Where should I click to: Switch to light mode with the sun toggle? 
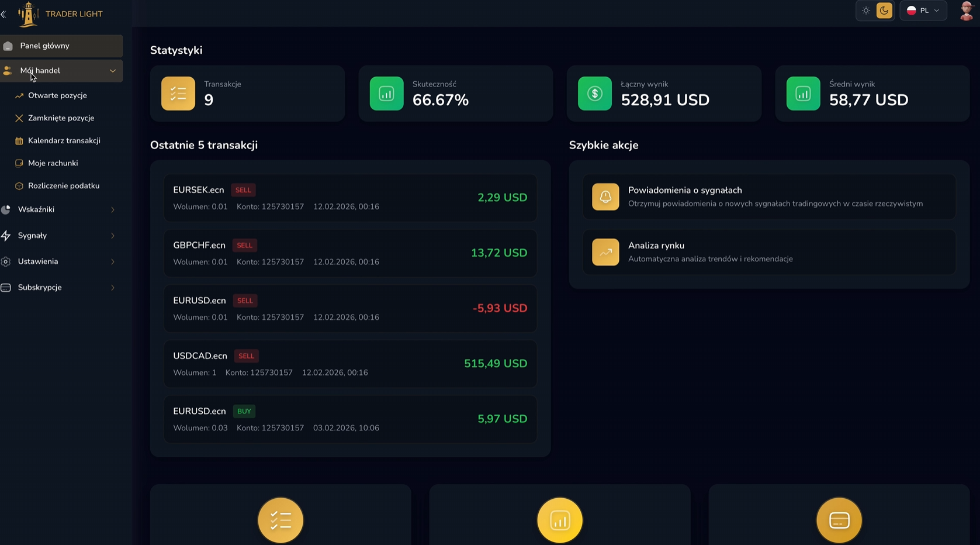pyautogui.click(x=866, y=10)
